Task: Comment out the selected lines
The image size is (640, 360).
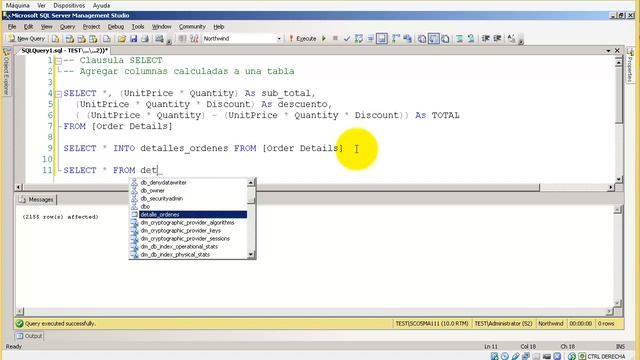Action: pos(460,38)
